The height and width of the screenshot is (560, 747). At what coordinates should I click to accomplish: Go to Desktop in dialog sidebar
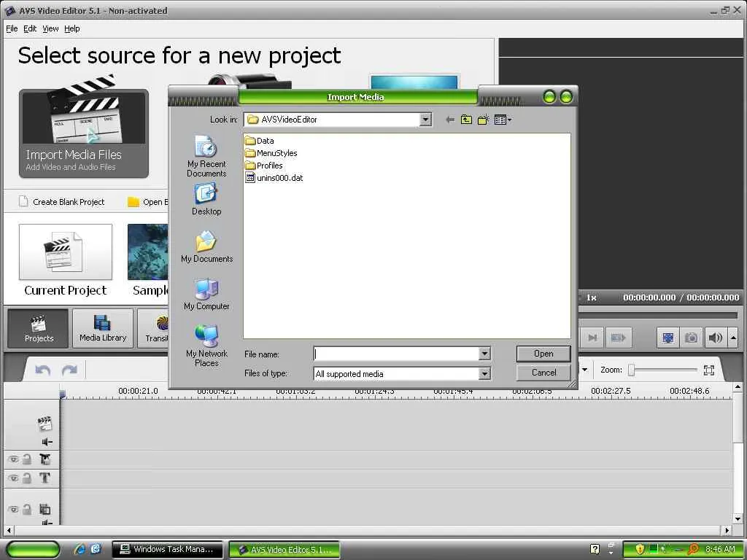tap(206, 200)
